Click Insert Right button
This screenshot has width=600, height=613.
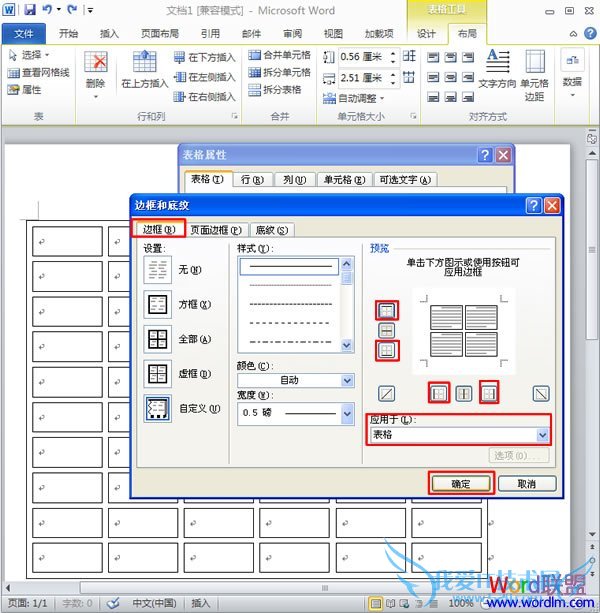(x=204, y=96)
